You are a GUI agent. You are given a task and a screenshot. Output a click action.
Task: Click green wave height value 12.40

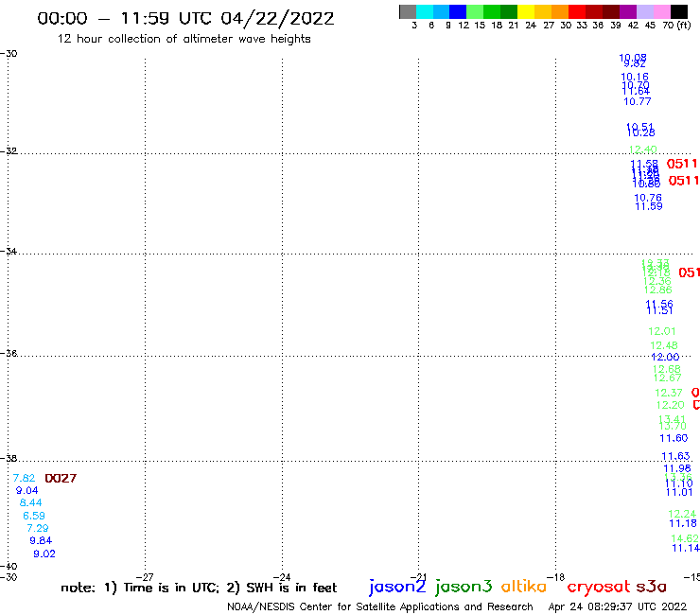(643, 149)
